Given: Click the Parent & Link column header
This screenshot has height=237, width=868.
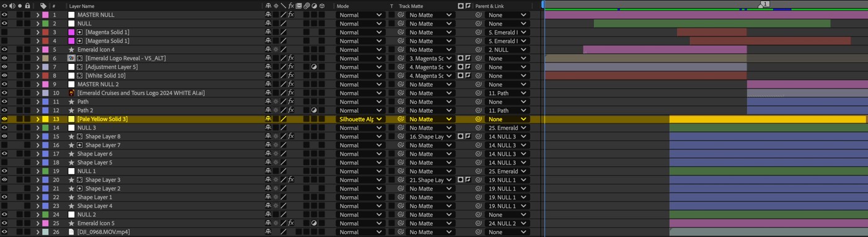Looking at the screenshot, I should pyautogui.click(x=490, y=6).
